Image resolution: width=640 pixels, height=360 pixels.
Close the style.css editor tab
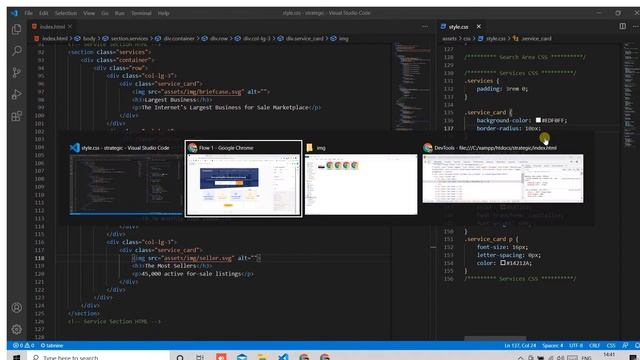(x=479, y=27)
